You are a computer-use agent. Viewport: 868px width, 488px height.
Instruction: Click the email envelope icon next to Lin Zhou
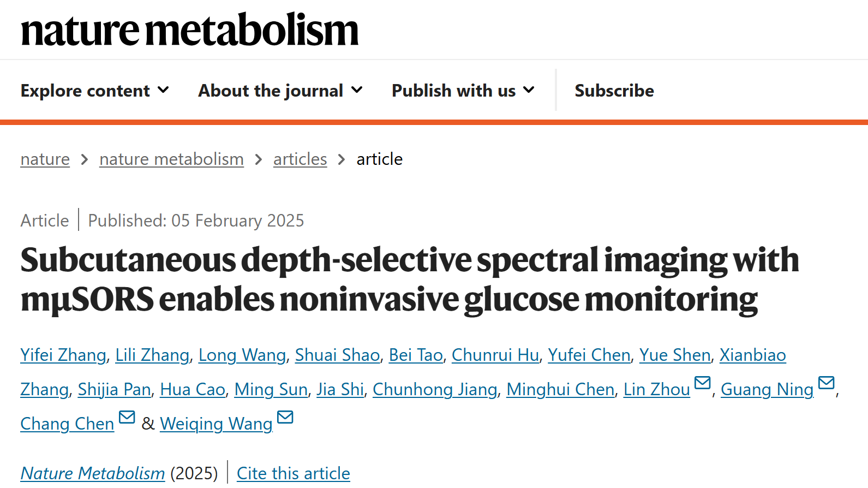coord(702,383)
